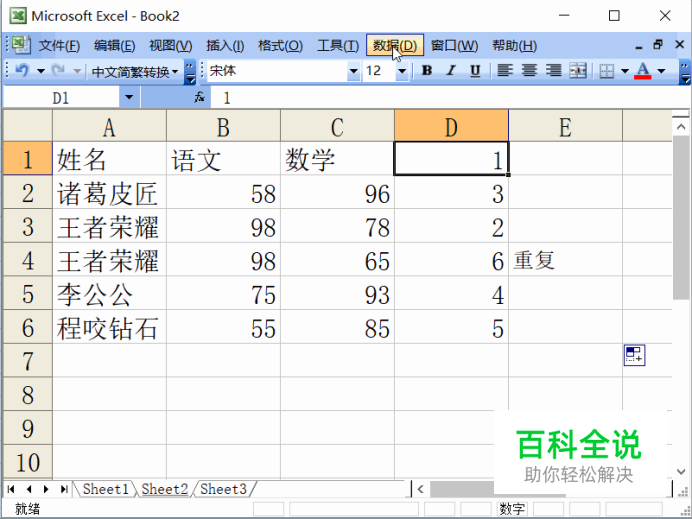The height and width of the screenshot is (519, 692).
Task: Select row 7 header
Action: 28,361
